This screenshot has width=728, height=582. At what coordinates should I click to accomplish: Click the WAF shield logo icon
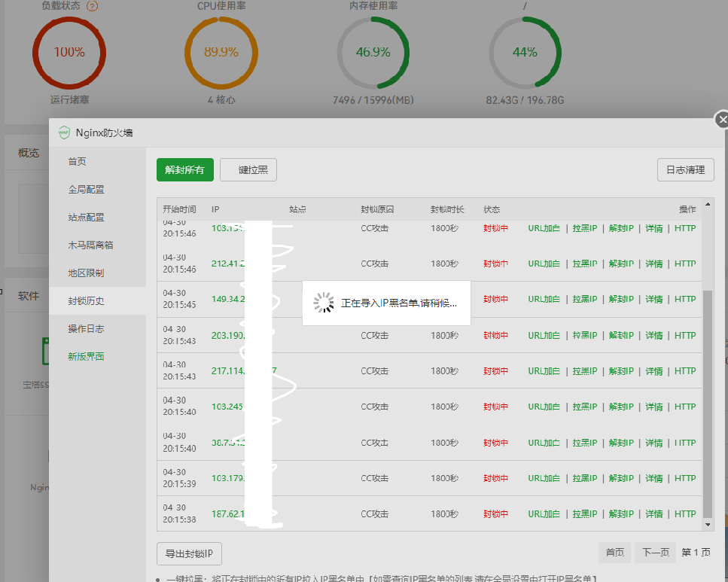tap(64, 133)
